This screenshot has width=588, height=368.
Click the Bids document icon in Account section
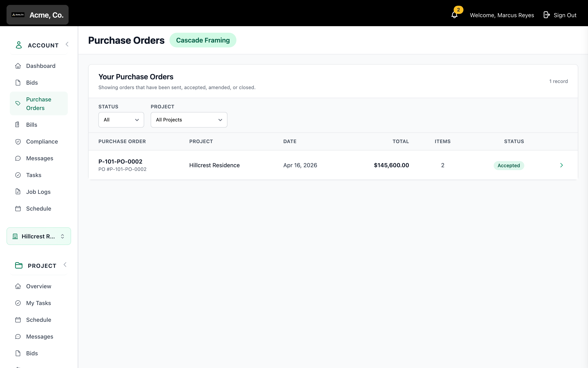18,83
